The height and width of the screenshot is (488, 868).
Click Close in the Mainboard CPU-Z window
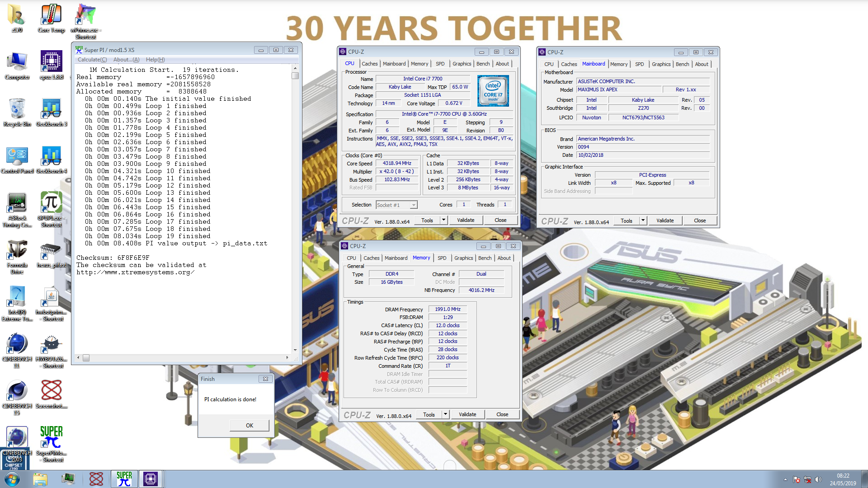[x=700, y=221]
